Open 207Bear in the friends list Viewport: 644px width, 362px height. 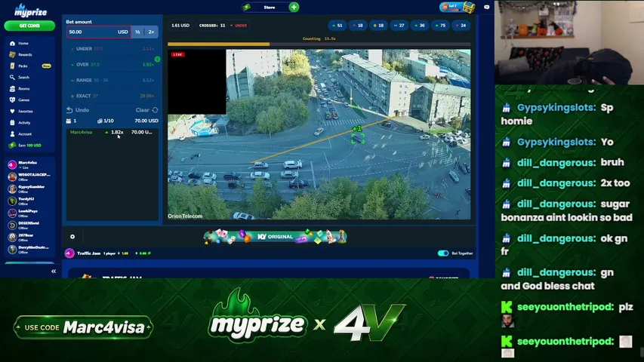point(29,238)
